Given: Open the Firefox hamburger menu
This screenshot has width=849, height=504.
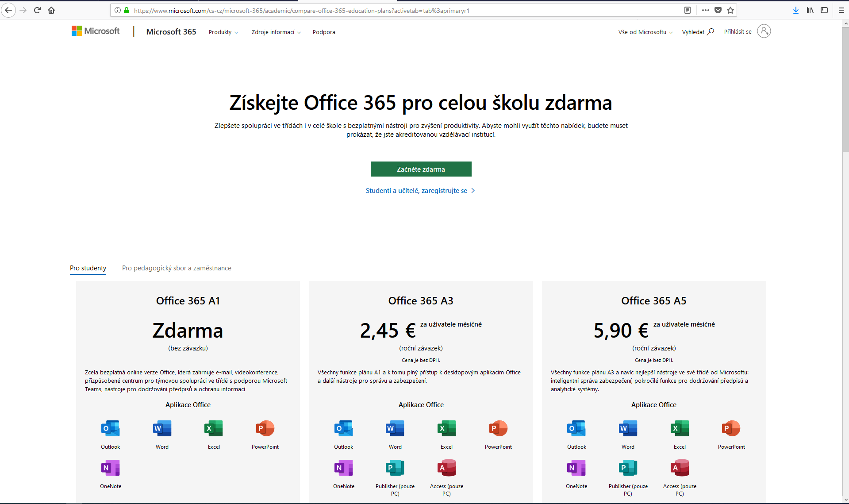Looking at the screenshot, I should click(841, 10).
